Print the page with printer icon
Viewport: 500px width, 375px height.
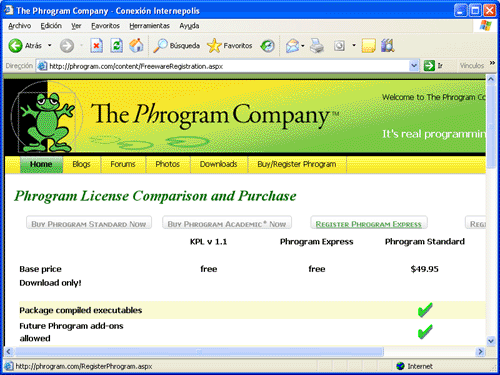coord(317,46)
